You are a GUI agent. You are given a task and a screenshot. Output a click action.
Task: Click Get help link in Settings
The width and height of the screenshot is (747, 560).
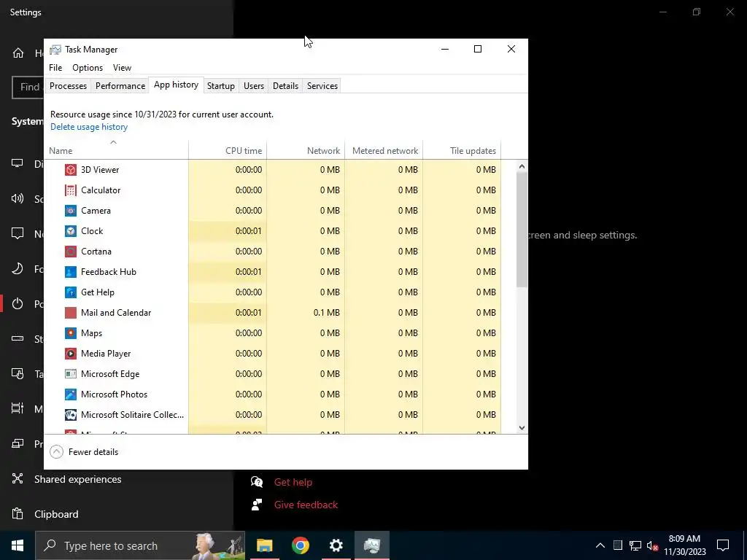[x=293, y=482]
